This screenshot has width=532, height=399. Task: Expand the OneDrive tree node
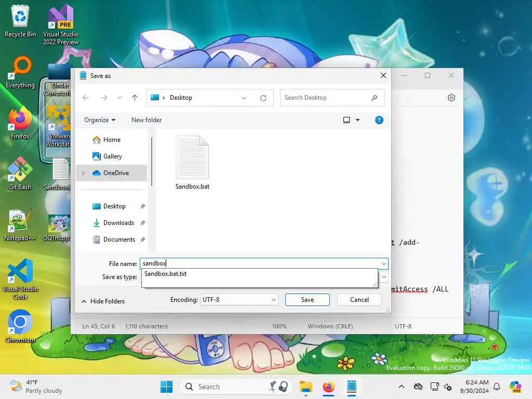pyautogui.click(x=84, y=173)
